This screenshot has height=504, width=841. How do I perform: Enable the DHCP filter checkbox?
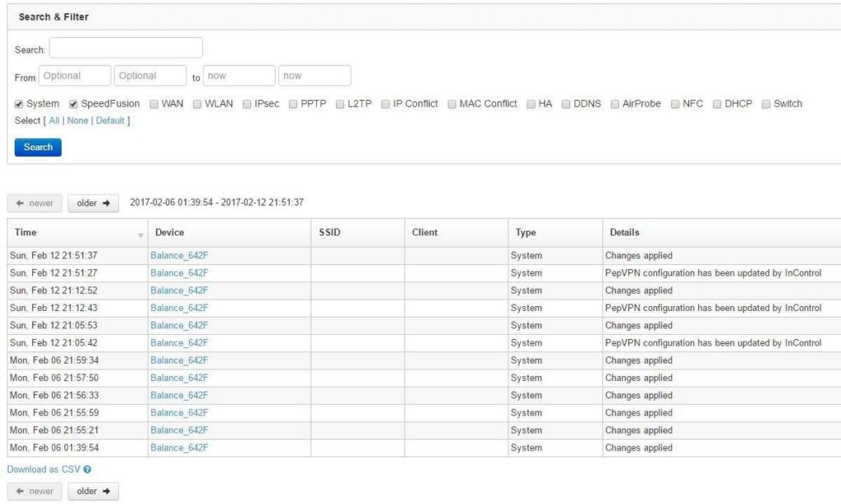tap(717, 104)
